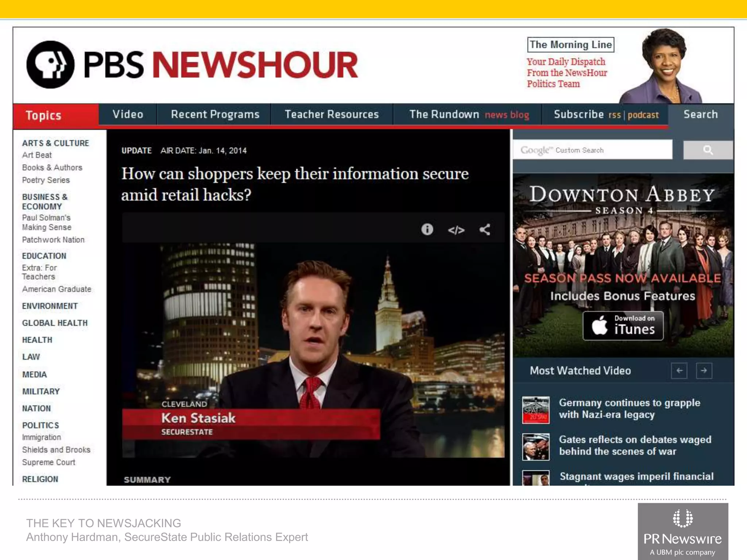Click the embed code icon
This screenshot has height=560, width=747.
click(x=456, y=230)
